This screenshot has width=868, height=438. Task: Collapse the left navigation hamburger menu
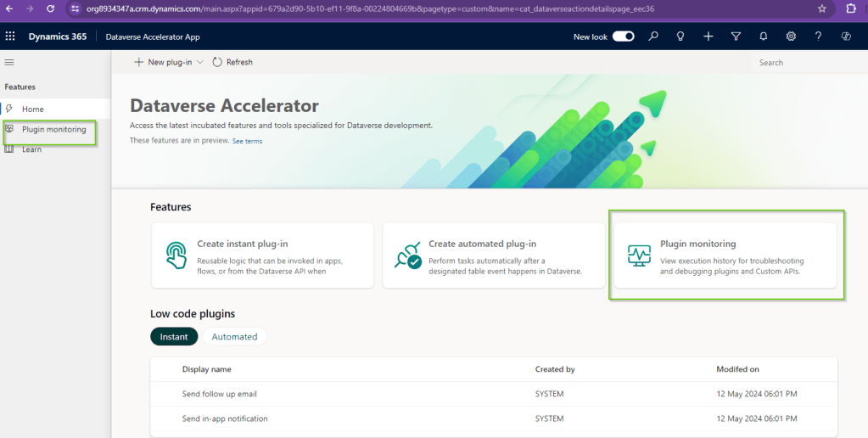(9, 62)
